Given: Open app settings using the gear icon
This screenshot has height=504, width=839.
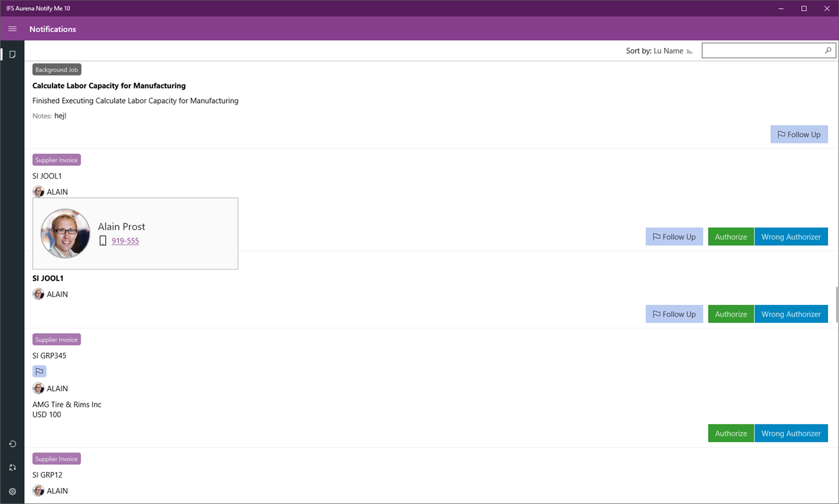Looking at the screenshot, I should click(x=12, y=491).
